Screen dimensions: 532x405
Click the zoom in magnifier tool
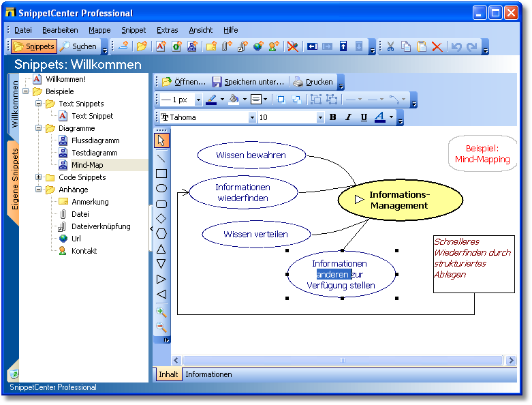[x=161, y=312]
